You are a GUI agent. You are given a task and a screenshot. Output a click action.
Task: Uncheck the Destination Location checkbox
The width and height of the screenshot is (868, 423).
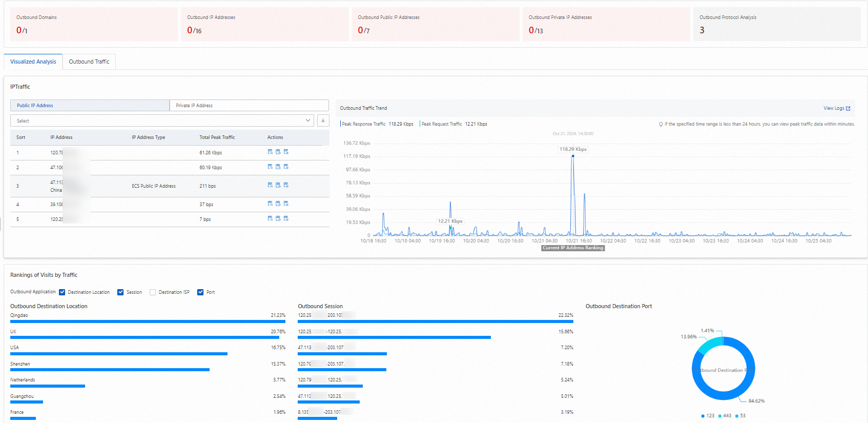click(62, 292)
